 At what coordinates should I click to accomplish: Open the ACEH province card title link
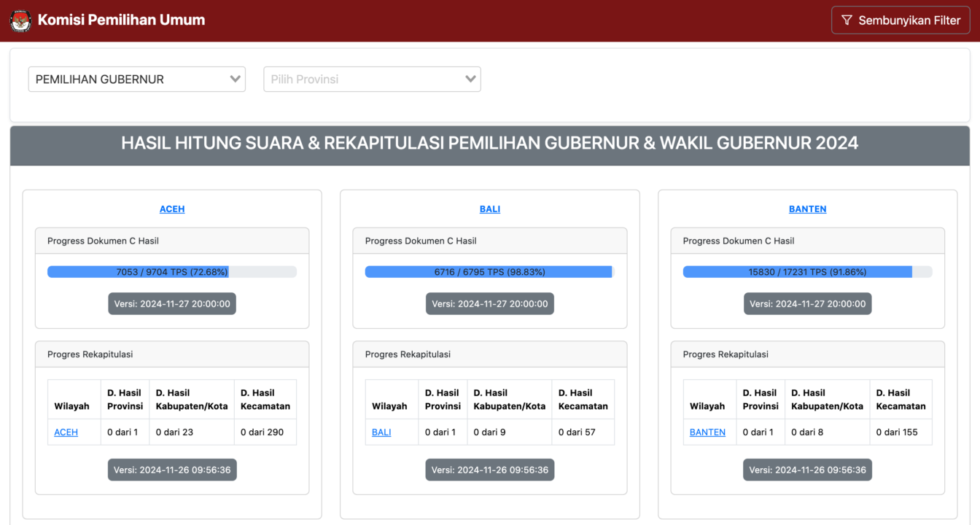pos(172,209)
